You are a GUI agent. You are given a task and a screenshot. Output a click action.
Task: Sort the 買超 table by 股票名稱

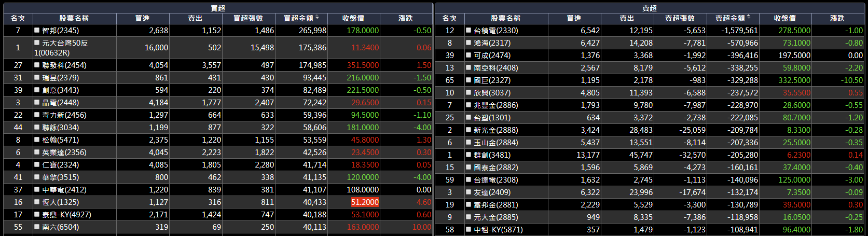tap(74, 18)
